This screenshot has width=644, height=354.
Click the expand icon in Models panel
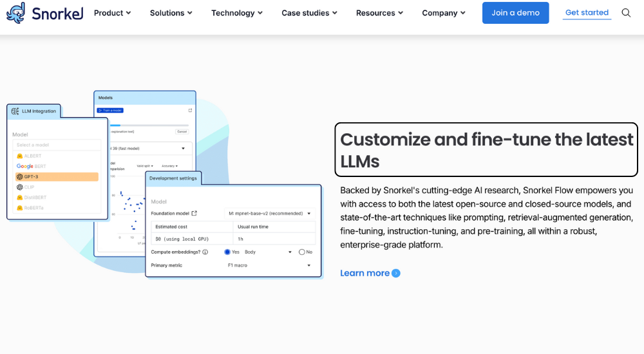(190, 111)
